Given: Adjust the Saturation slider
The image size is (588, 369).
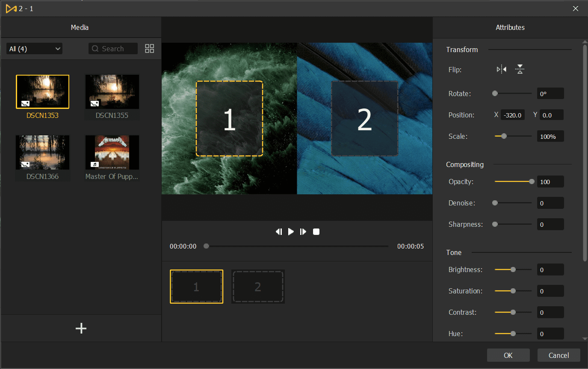Looking at the screenshot, I should 513,291.
